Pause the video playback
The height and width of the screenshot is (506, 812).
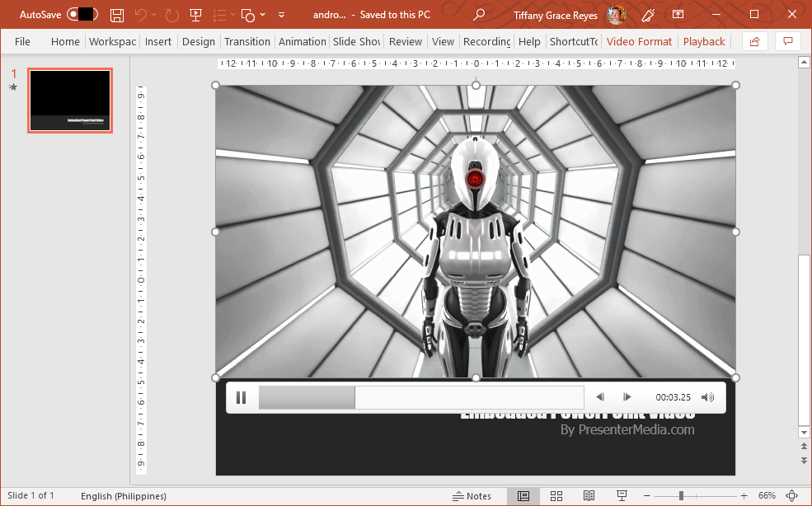(x=241, y=398)
